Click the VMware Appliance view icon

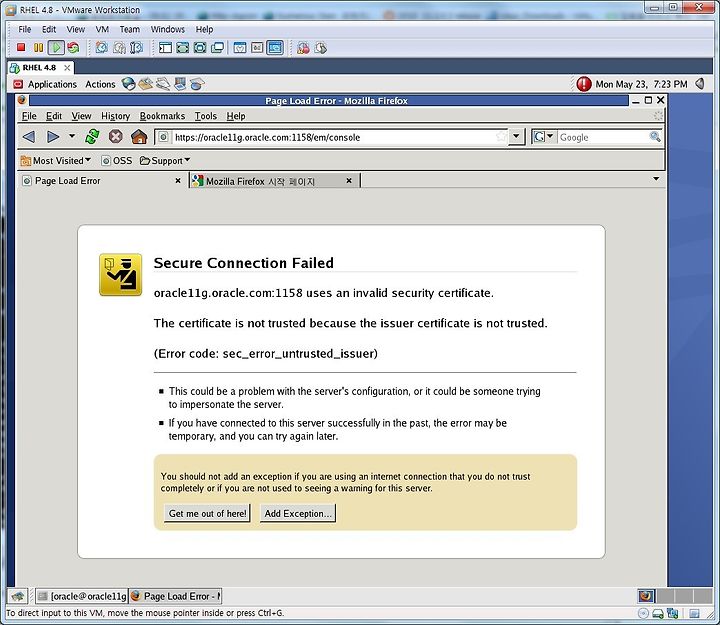click(257, 47)
